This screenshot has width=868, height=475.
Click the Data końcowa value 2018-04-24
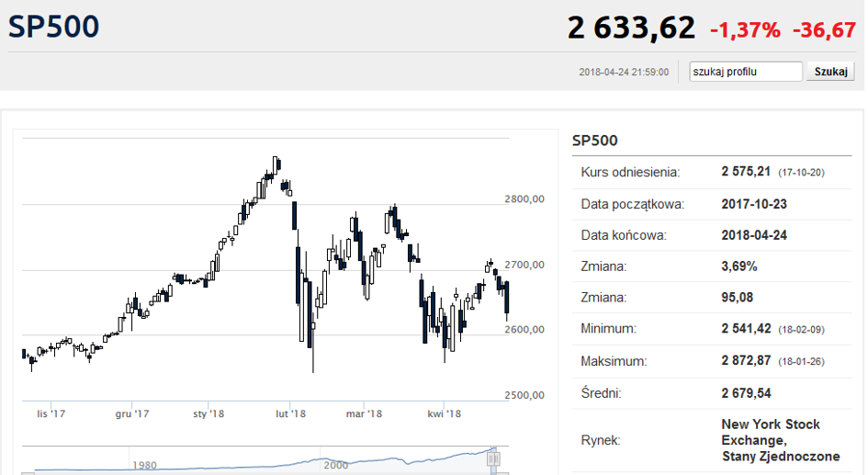click(754, 235)
